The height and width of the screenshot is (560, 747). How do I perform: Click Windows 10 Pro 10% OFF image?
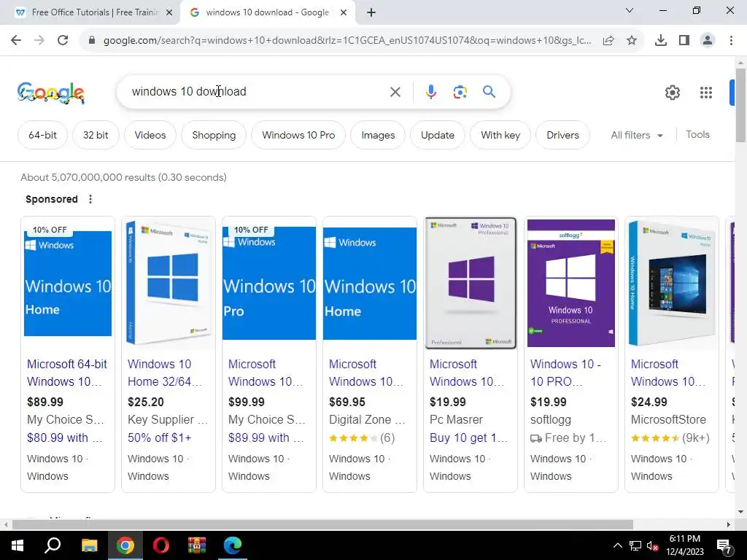(x=269, y=283)
